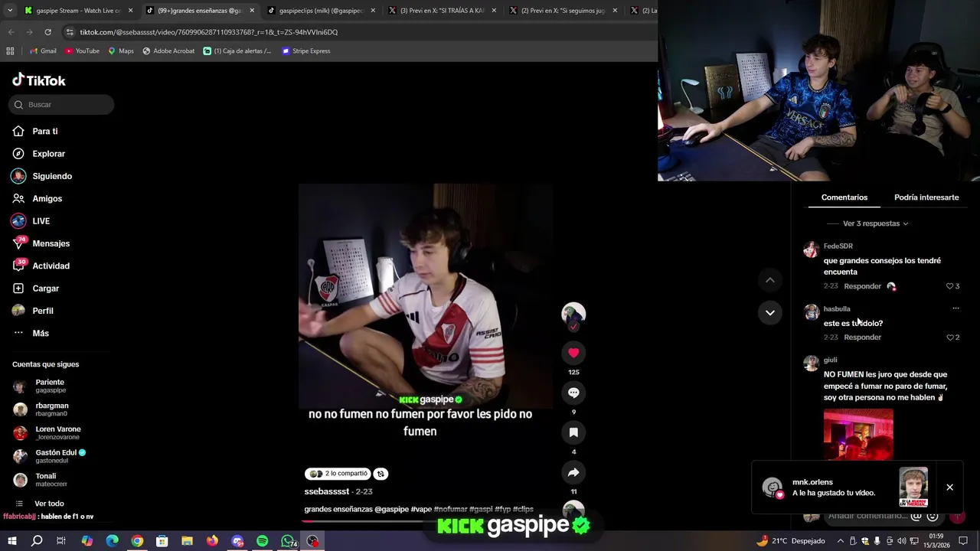Viewport: 980px width, 551px height.
Task: Show hidden system tray icons
Action: (x=839, y=541)
